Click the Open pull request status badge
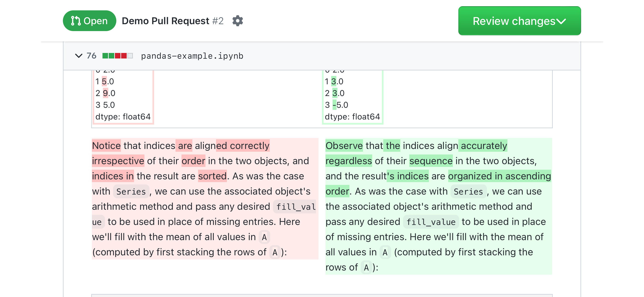The height and width of the screenshot is (297, 644). (x=89, y=21)
